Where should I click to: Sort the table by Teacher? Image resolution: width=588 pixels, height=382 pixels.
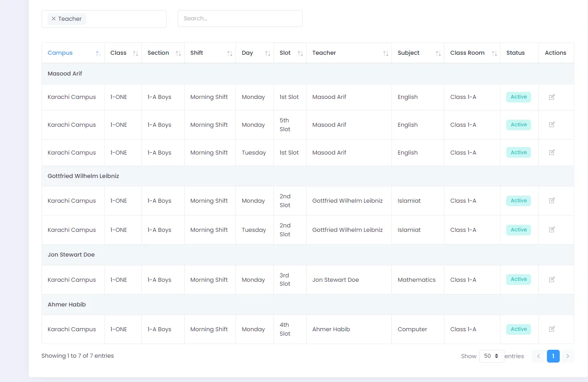pyautogui.click(x=386, y=53)
